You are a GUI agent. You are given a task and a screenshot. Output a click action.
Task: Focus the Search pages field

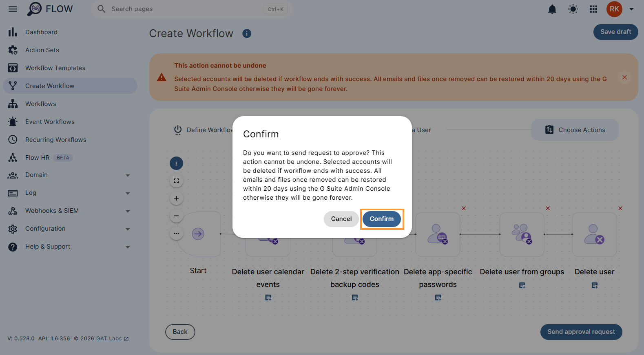[x=192, y=9]
